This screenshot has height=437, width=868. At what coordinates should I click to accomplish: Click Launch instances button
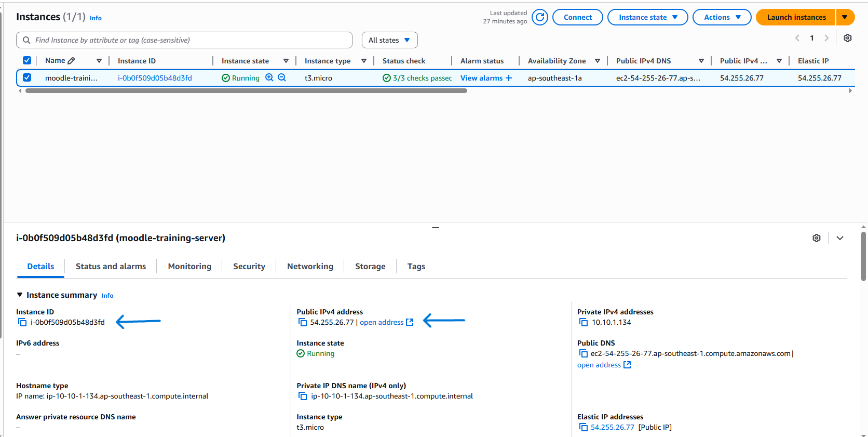pos(796,17)
